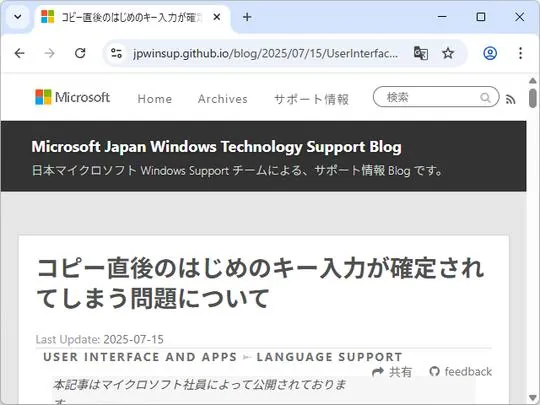Open a new tab with plus button
The height and width of the screenshot is (405, 540).
(x=247, y=17)
